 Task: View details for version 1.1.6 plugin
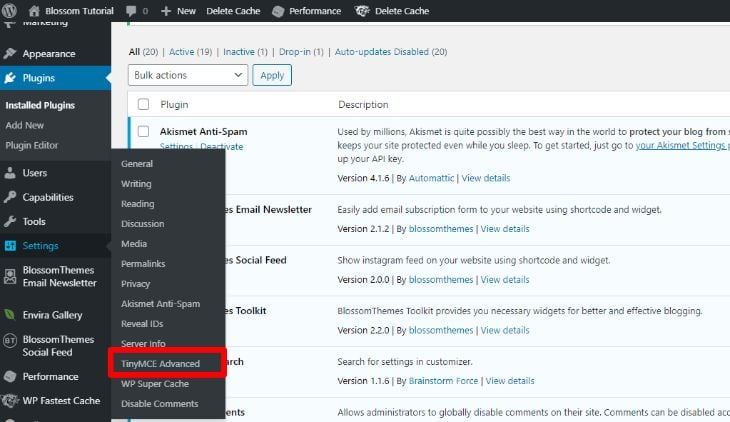point(510,381)
